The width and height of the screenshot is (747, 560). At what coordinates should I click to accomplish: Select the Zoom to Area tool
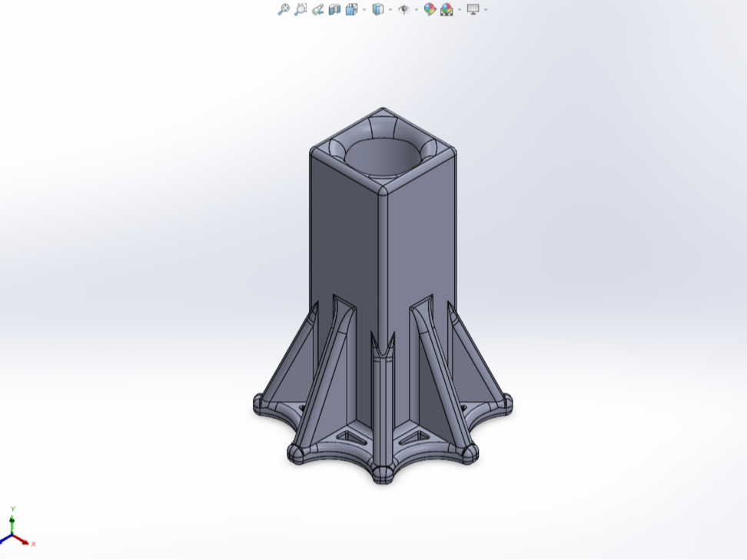click(300, 9)
